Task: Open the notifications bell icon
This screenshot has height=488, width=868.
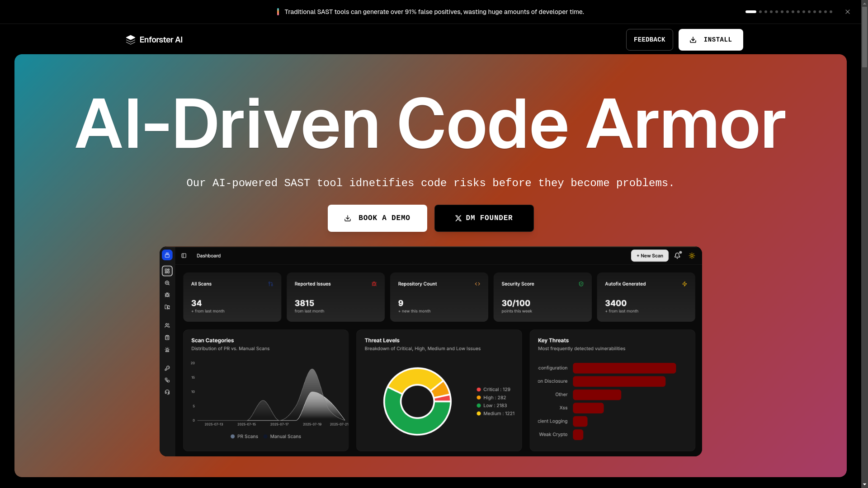Action: point(677,256)
